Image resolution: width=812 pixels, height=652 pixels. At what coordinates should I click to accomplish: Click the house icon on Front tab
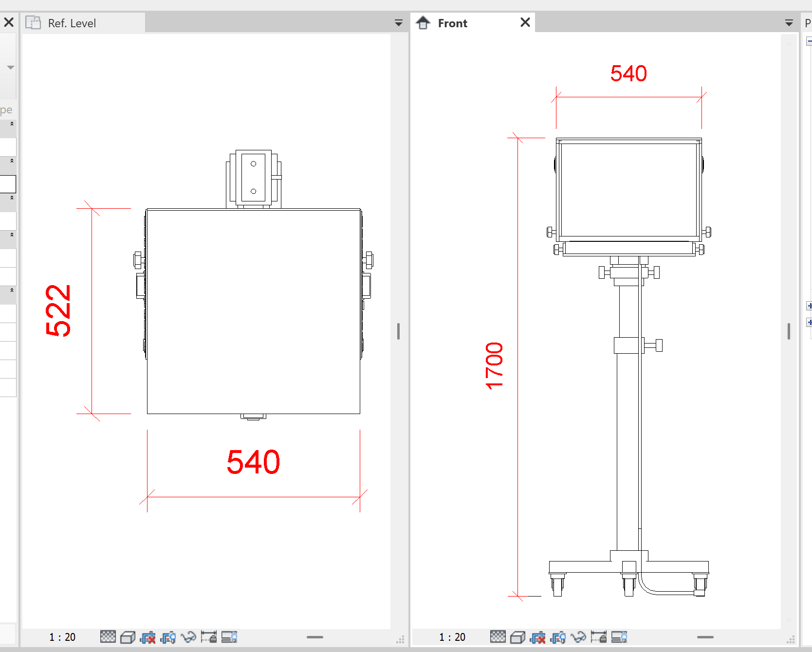(x=423, y=22)
